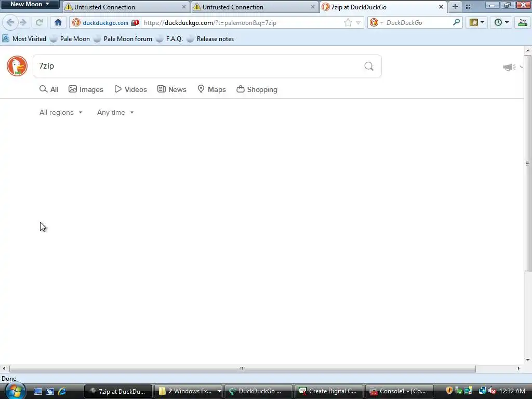Select the All results tab
Screen dimensions: 532x399
pos(49,89)
